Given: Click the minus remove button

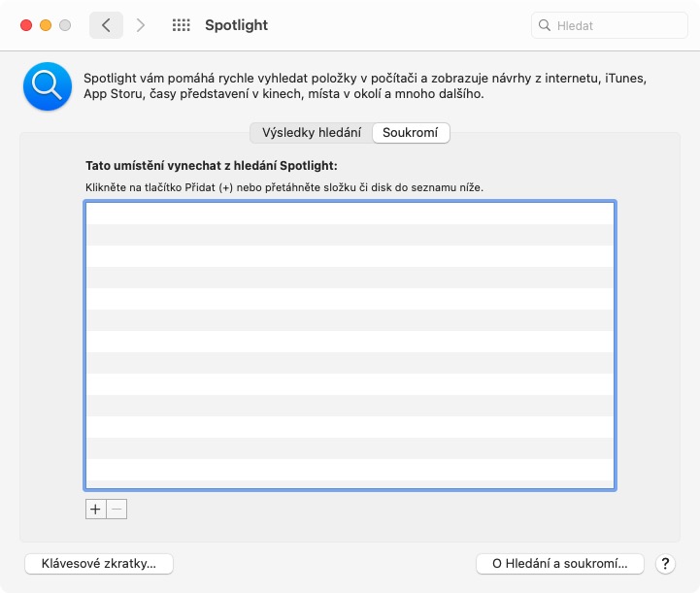Looking at the screenshot, I should click(x=117, y=509).
